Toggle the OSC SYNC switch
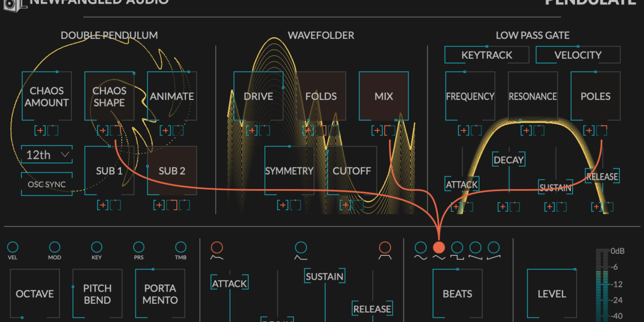The image size is (644, 322). [47, 184]
